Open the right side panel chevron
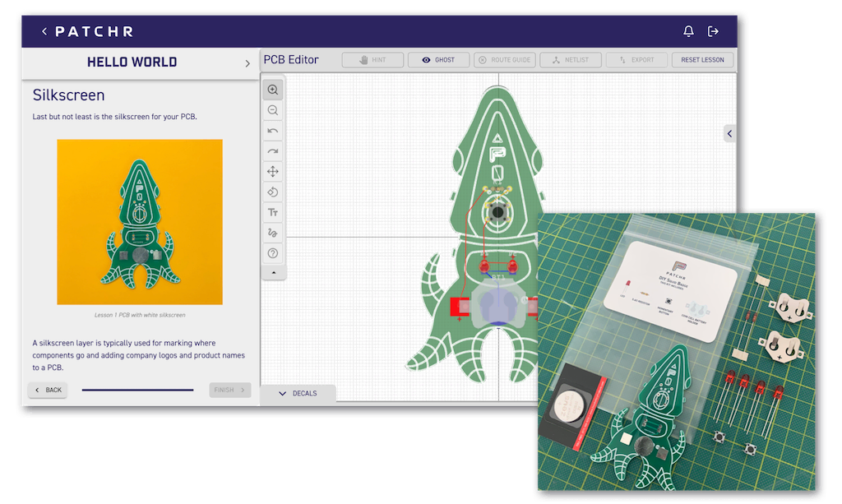The height and width of the screenshot is (504, 842). click(x=729, y=134)
